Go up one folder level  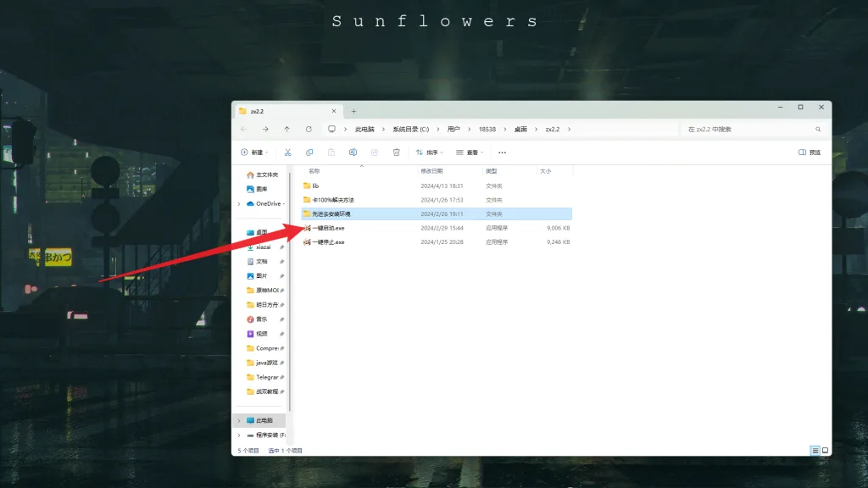287,129
